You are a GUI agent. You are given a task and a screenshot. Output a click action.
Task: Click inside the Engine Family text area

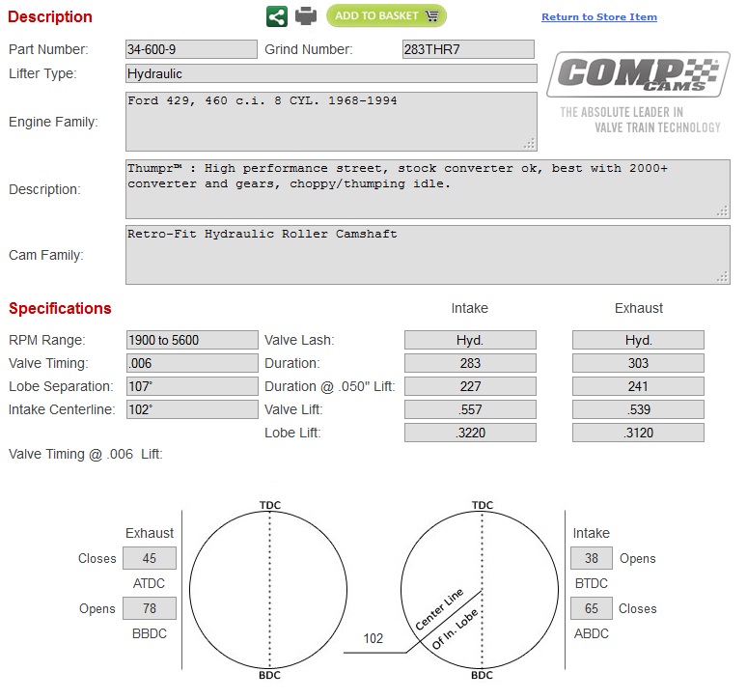click(x=331, y=122)
